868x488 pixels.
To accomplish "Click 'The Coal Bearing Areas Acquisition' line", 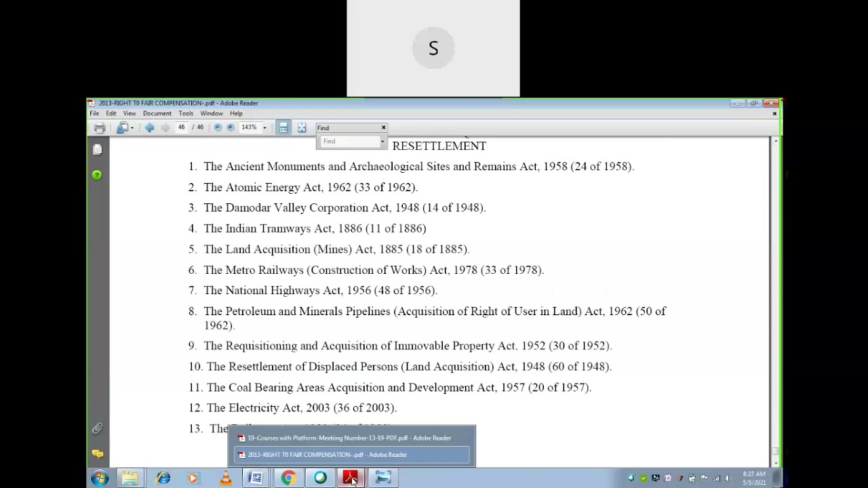I will click(399, 388).
